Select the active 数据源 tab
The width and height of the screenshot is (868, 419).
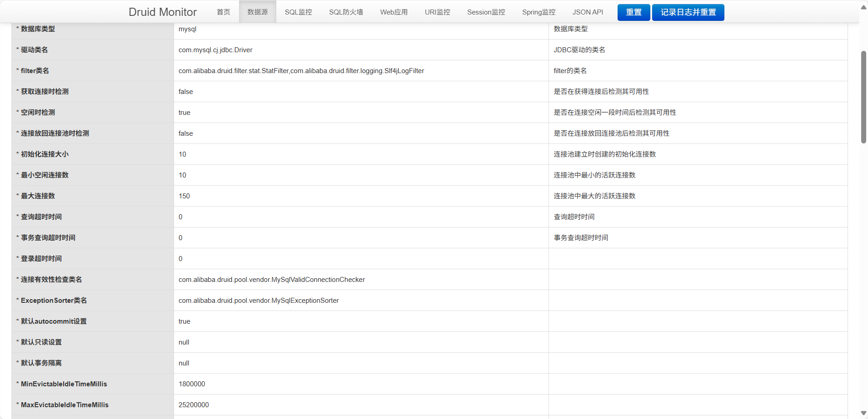tap(257, 12)
